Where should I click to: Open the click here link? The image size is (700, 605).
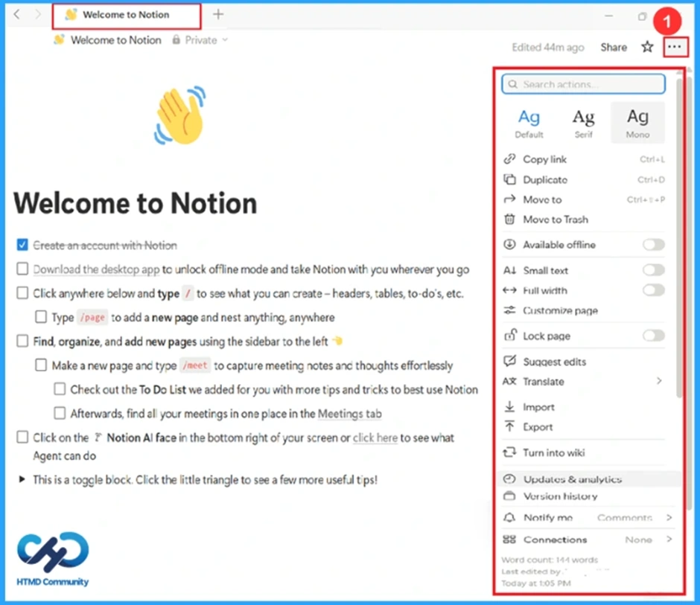click(375, 438)
